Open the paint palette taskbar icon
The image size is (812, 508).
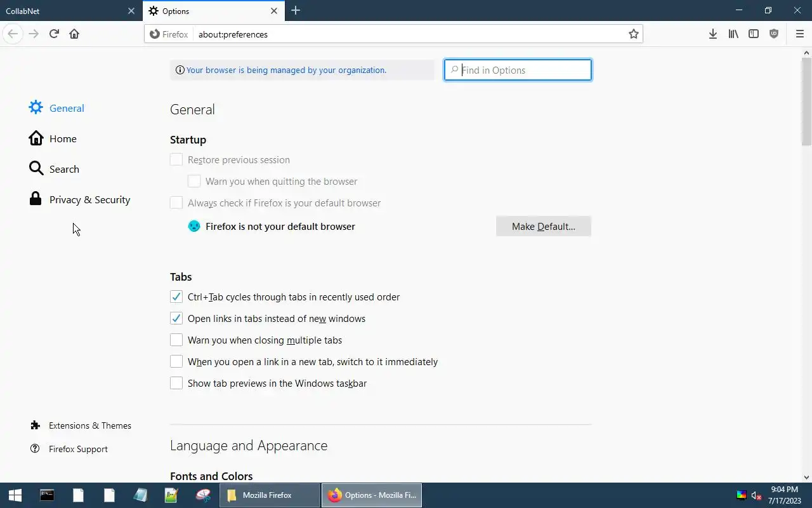click(x=203, y=495)
